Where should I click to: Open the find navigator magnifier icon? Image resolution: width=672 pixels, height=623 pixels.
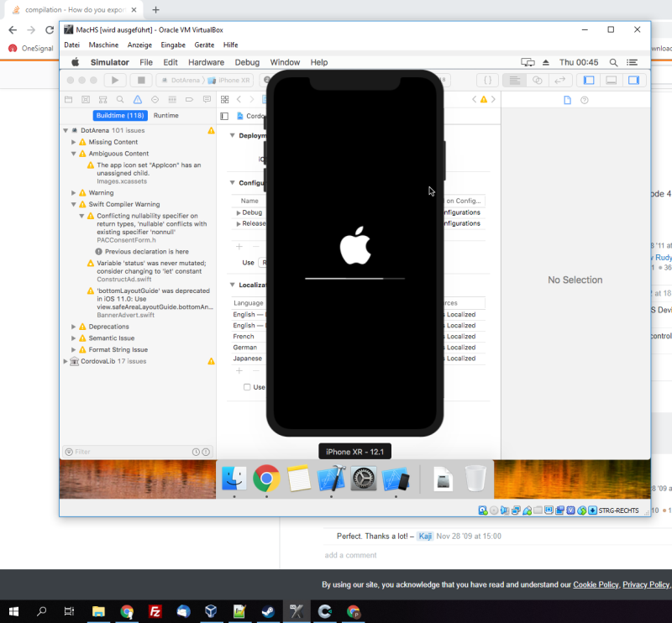tap(120, 99)
